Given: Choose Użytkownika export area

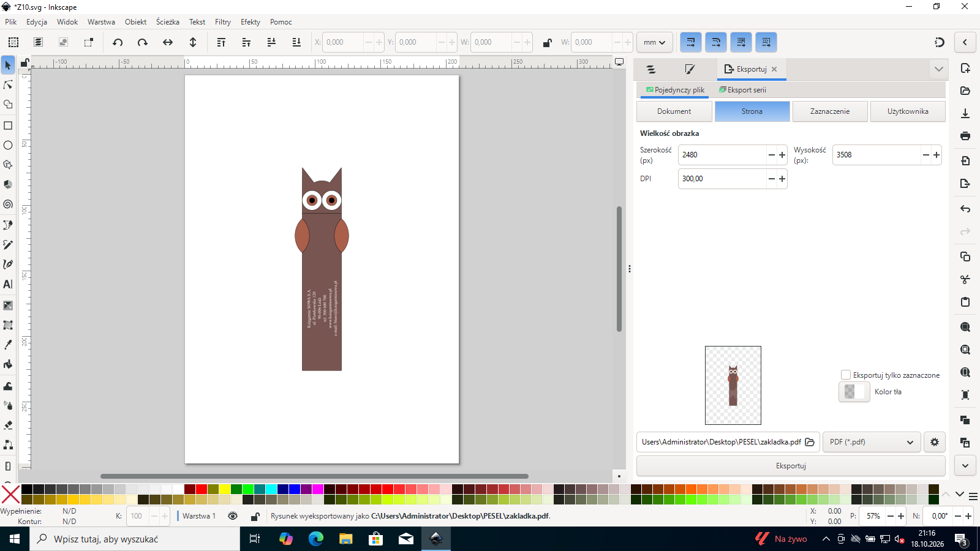Looking at the screenshot, I should (908, 111).
